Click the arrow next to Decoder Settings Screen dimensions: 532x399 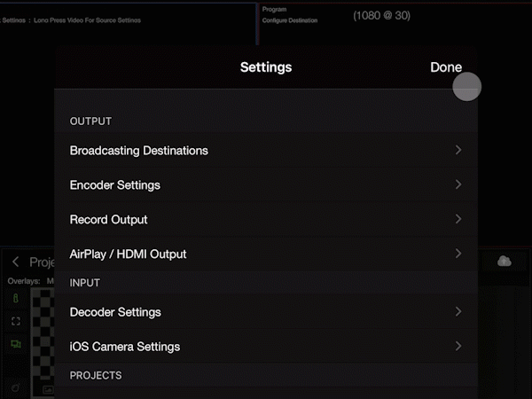tap(458, 311)
